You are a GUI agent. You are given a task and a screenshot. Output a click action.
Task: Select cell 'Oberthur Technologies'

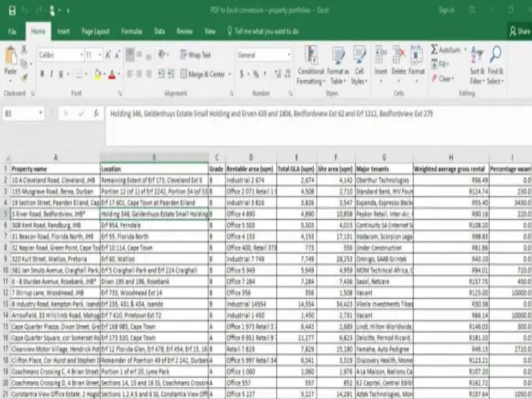384,180
